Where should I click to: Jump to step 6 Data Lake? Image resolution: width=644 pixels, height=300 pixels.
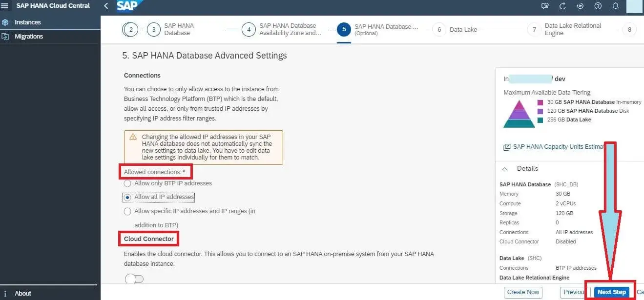[x=439, y=29]
